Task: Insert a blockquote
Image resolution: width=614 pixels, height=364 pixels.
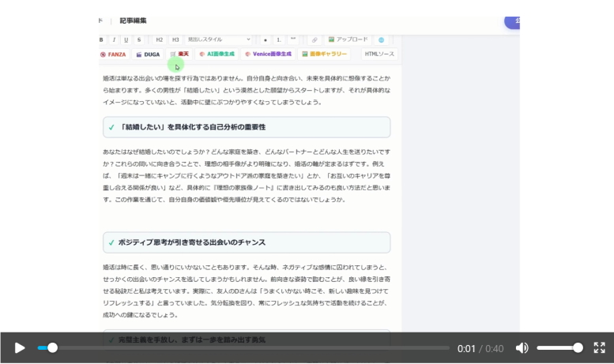Action: (293, 39)
